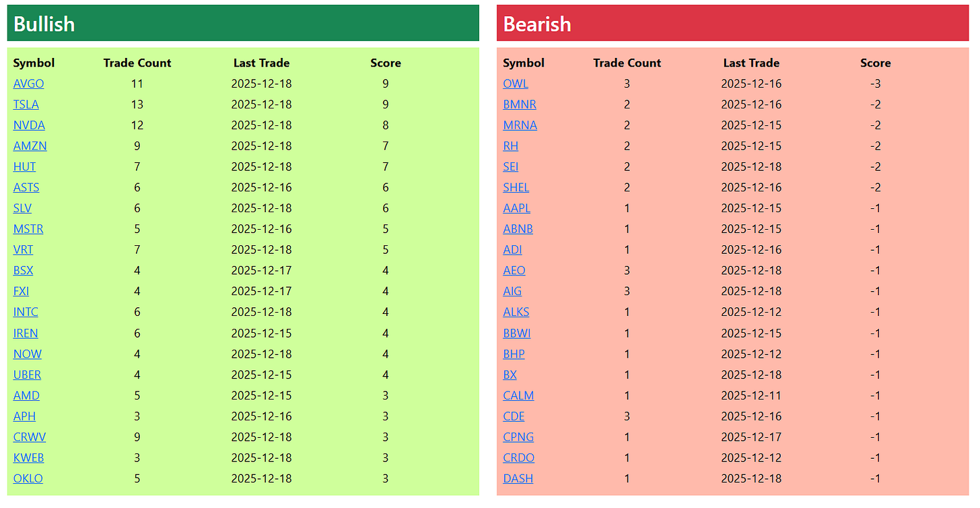Click the SLV ticker link
The image size is (980, 508).
pos(22,209)
